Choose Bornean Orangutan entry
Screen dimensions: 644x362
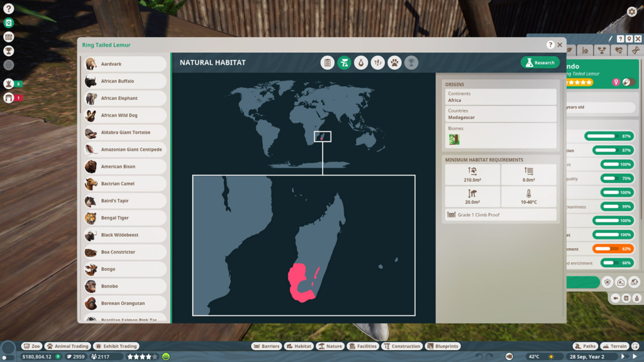pos(125,304)
